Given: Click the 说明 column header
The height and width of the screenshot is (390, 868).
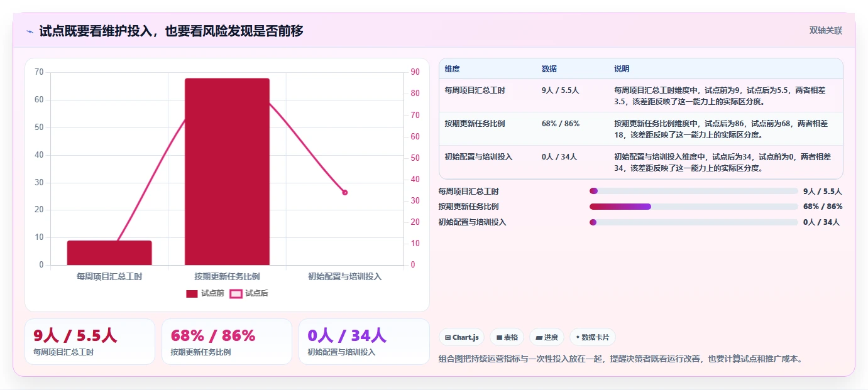Looking at the screenshot, I should tap(622, 69).
